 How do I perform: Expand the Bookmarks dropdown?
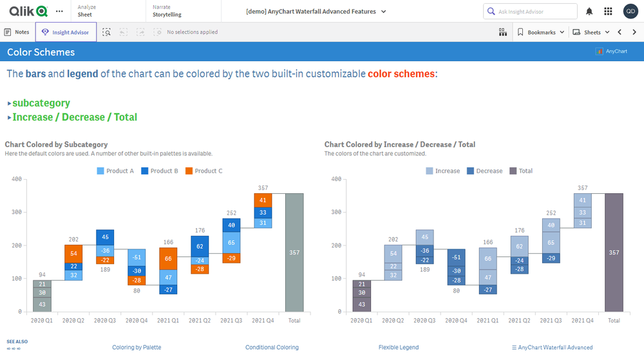point(540,32)
